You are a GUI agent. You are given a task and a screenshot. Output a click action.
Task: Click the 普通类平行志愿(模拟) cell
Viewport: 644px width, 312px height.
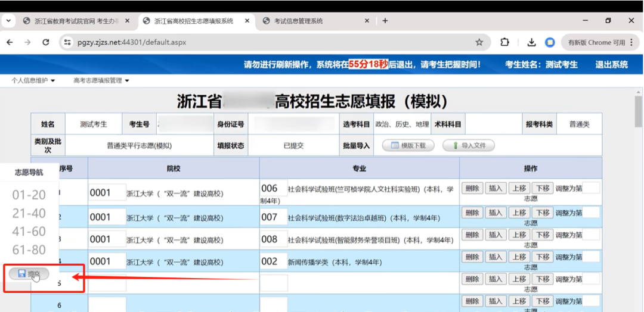pos(139,145)
